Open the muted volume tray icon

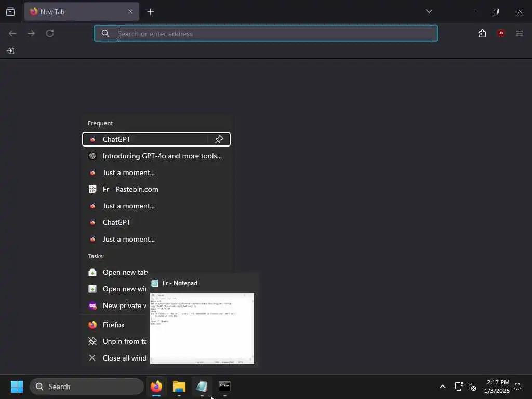click(472, 387)
